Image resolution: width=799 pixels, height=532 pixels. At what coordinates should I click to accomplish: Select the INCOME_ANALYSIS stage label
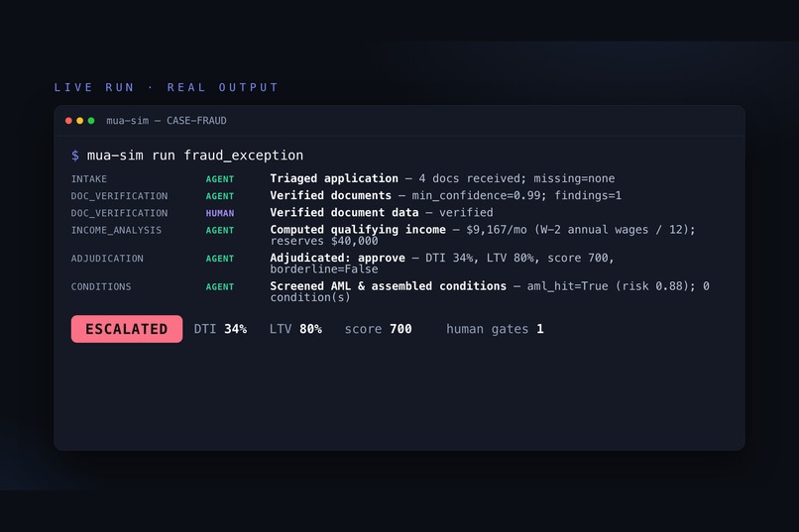point(116,230)
